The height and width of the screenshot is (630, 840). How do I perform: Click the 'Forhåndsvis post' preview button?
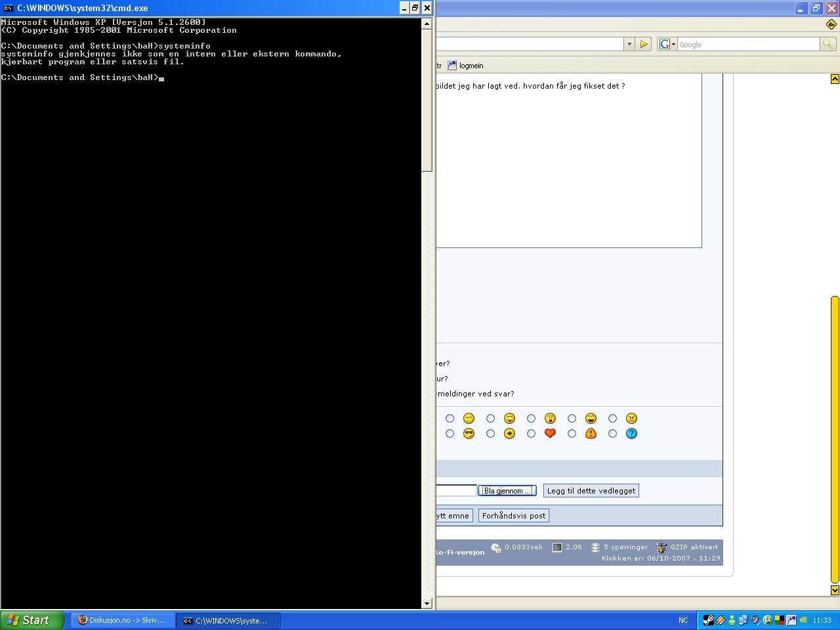point(513,516)
